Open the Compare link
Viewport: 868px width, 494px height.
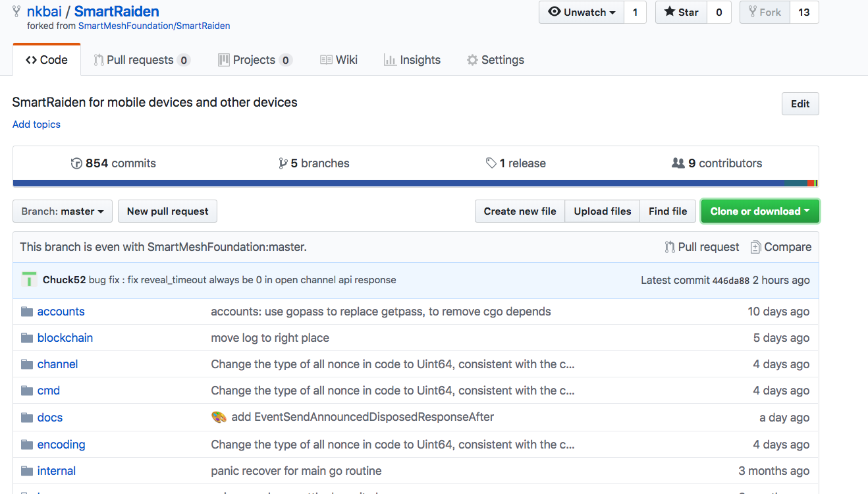(x=781, y=247)
